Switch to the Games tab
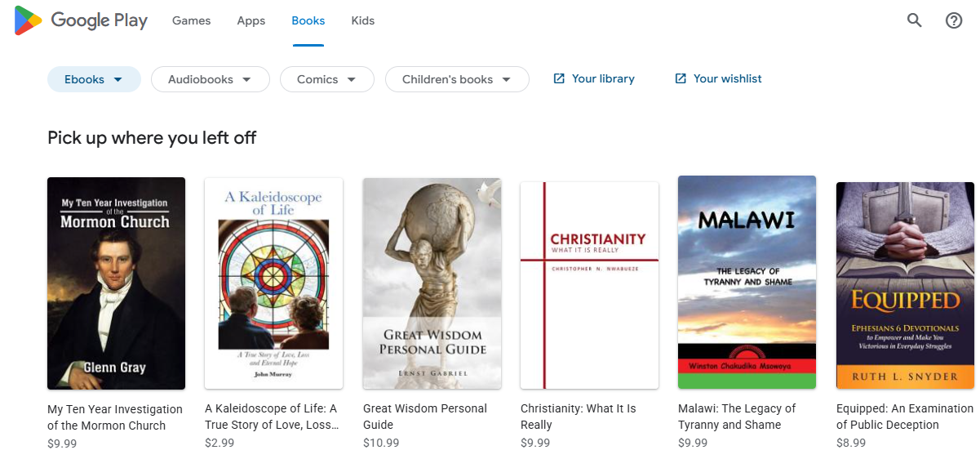The height and width of the screenshot is (468, 980). (192, 20)
